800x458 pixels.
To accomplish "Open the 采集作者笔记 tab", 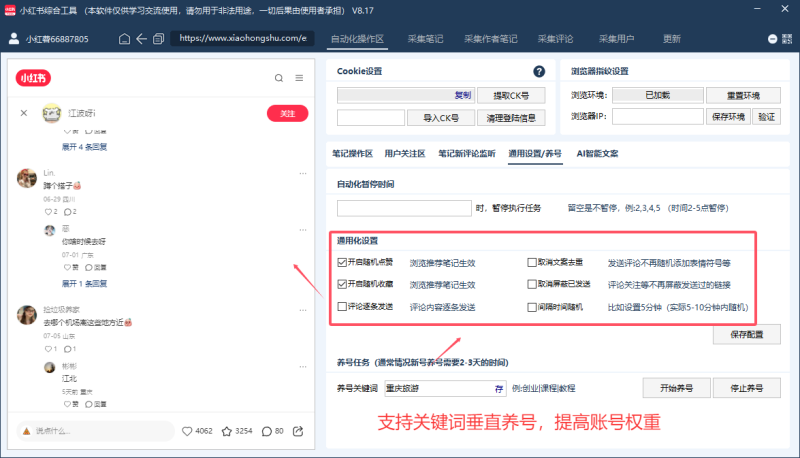I will click(490, 39).
